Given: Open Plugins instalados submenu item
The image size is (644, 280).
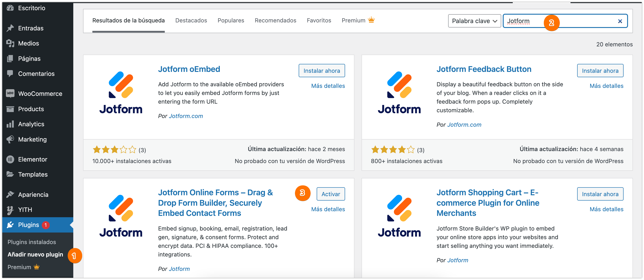Looking at the screenshot, I should point(32,242).
